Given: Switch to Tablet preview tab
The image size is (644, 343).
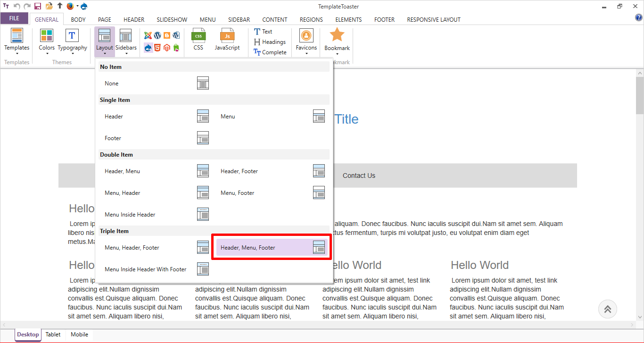Looking at the screenshot, I should coord(53,335).
